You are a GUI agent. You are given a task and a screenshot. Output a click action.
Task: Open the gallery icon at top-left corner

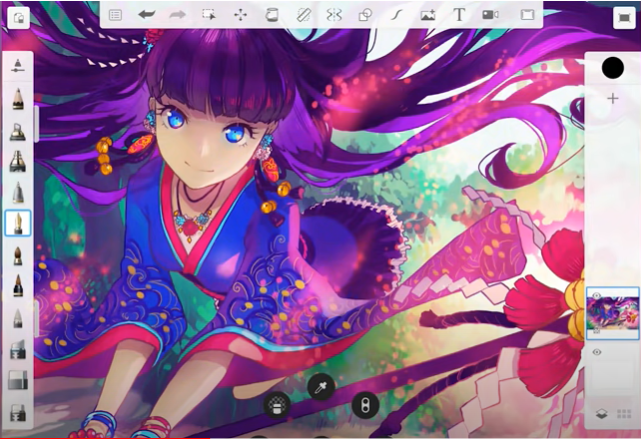[19, 18]
